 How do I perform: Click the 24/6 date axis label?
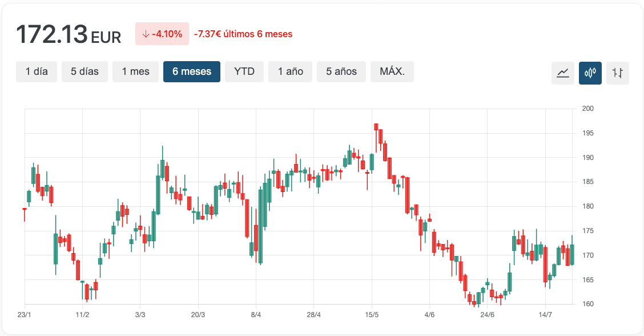click(488, 315)
